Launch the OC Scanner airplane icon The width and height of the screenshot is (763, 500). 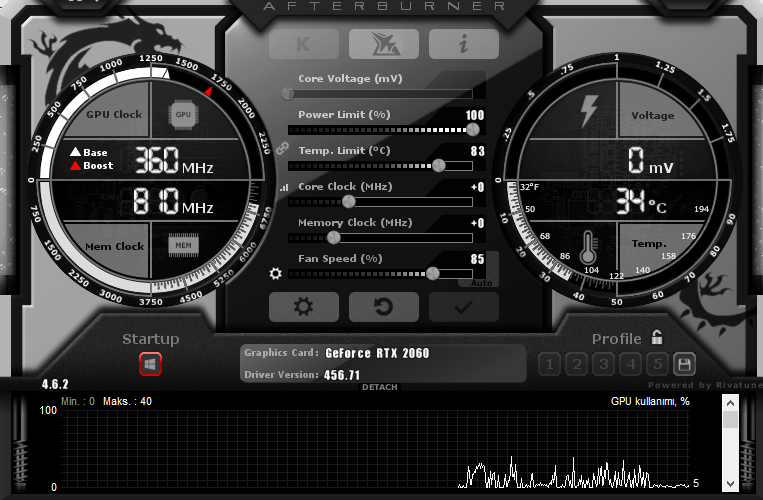(x=383, y=44)
